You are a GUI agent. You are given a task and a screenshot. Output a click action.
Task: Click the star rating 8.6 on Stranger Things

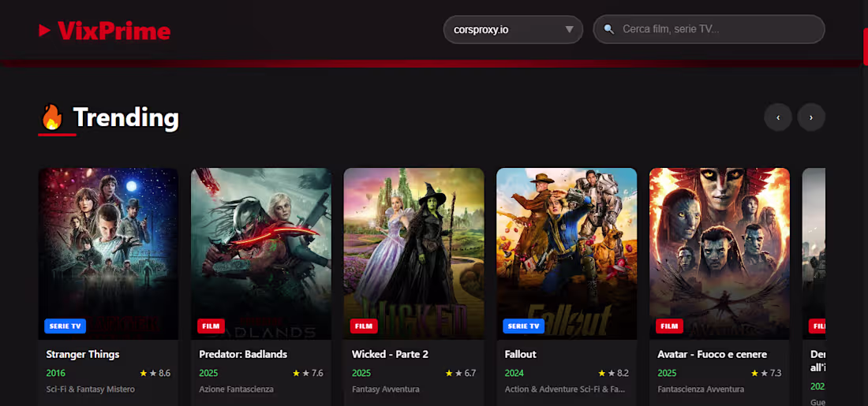click(155, 374)
